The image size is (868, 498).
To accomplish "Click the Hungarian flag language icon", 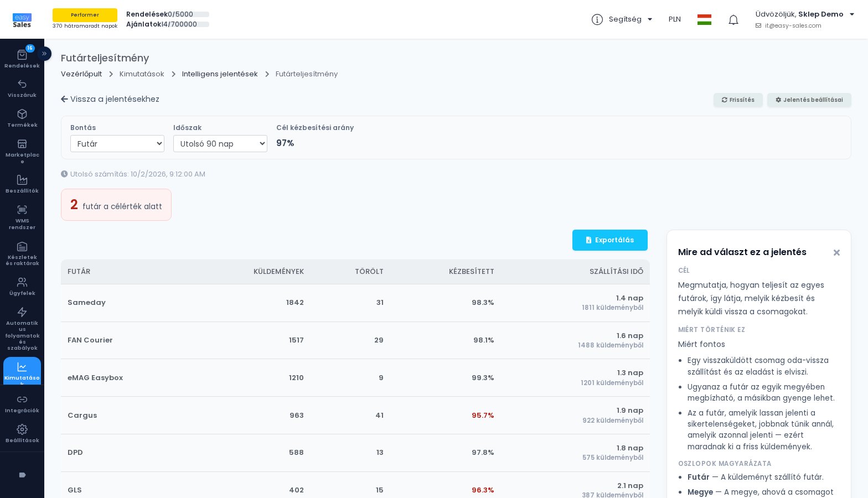I will coord(704,20).
